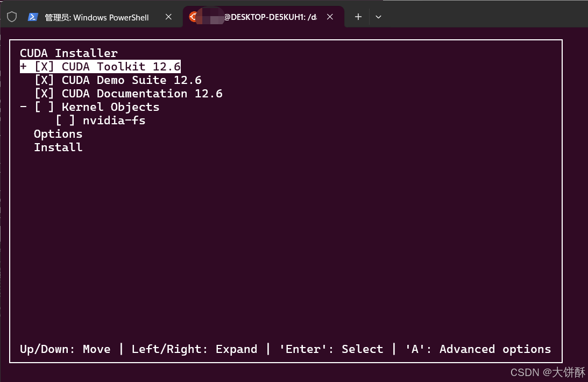This screenshot has width=588, height=382.
Task: Click the CUDA Installer title text
Action: (69, 53)
